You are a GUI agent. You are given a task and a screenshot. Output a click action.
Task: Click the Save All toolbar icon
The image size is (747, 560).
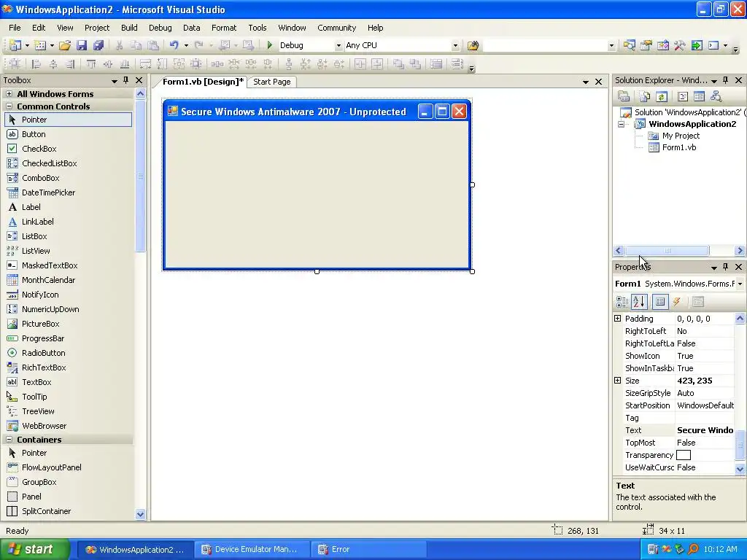point(98,45)
